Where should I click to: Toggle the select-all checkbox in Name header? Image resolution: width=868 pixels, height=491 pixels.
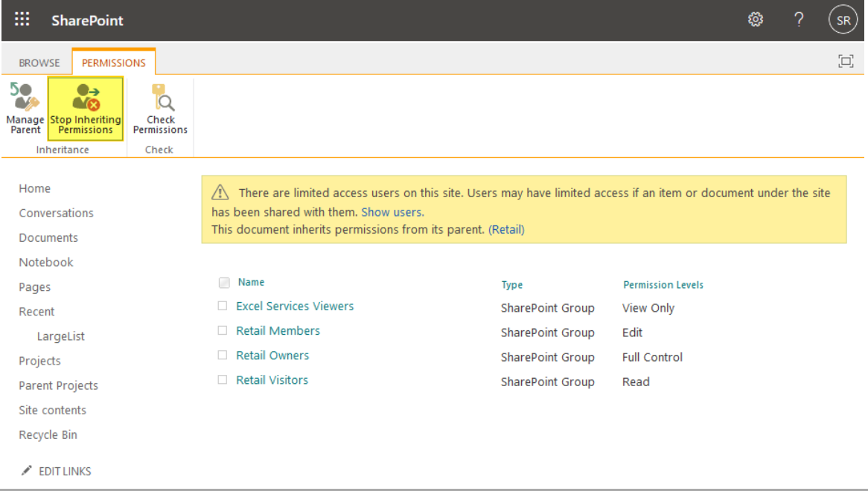[223, 282]
